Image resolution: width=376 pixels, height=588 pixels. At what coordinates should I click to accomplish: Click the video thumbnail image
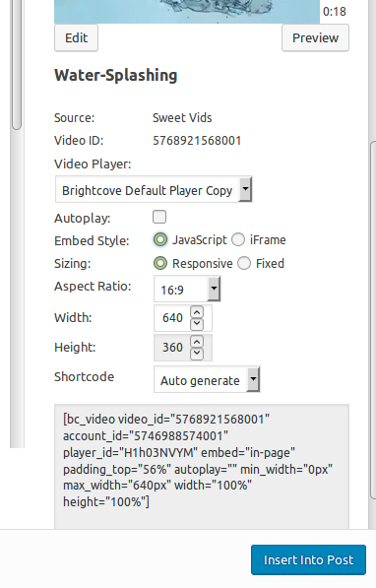[x=187, y=12]
